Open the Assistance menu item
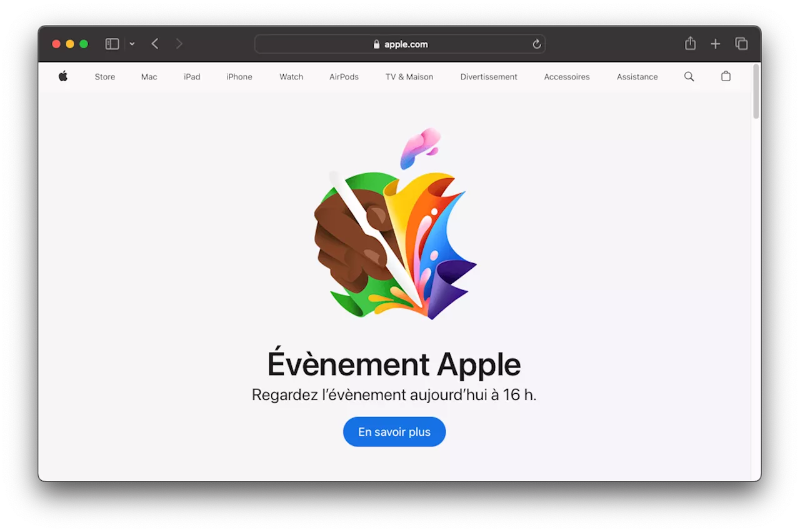Screen dimensions: 800x532 click(x=637, y=77)
